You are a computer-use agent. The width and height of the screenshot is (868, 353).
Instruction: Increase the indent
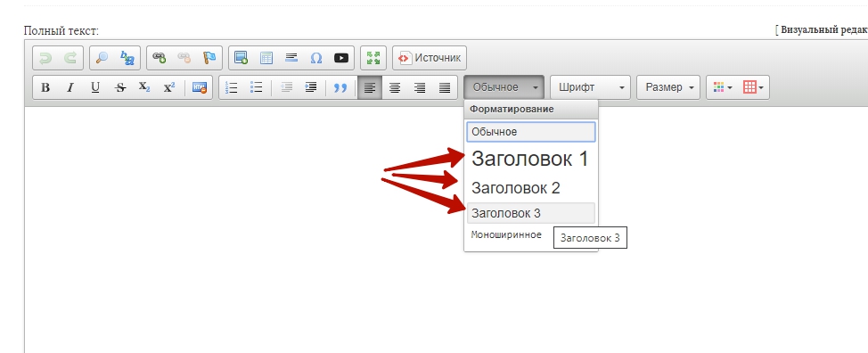coord(311,87)
